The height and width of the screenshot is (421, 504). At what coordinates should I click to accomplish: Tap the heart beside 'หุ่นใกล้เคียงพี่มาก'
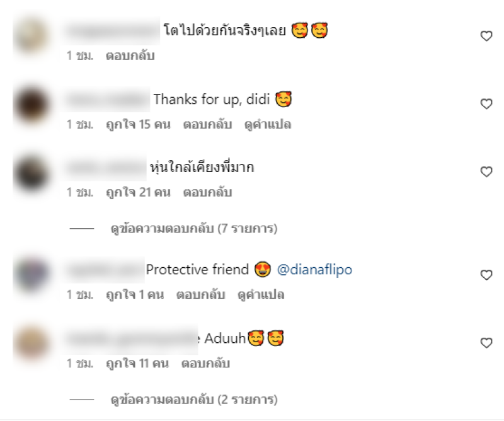(486, 172)
